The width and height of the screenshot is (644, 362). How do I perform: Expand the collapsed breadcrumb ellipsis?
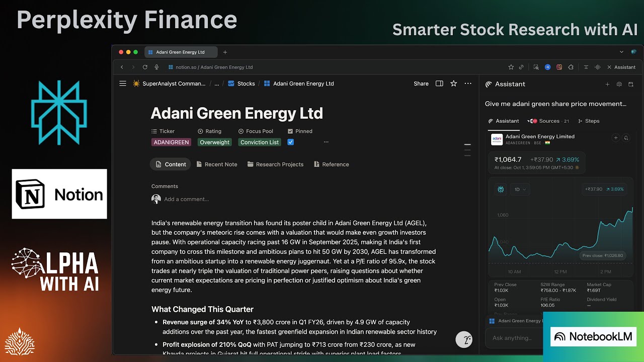tap(217, 83)
